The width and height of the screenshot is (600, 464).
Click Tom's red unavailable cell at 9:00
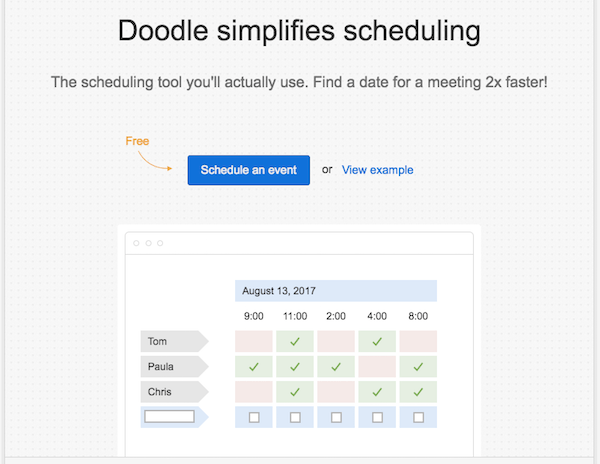[x=254, y=342]
